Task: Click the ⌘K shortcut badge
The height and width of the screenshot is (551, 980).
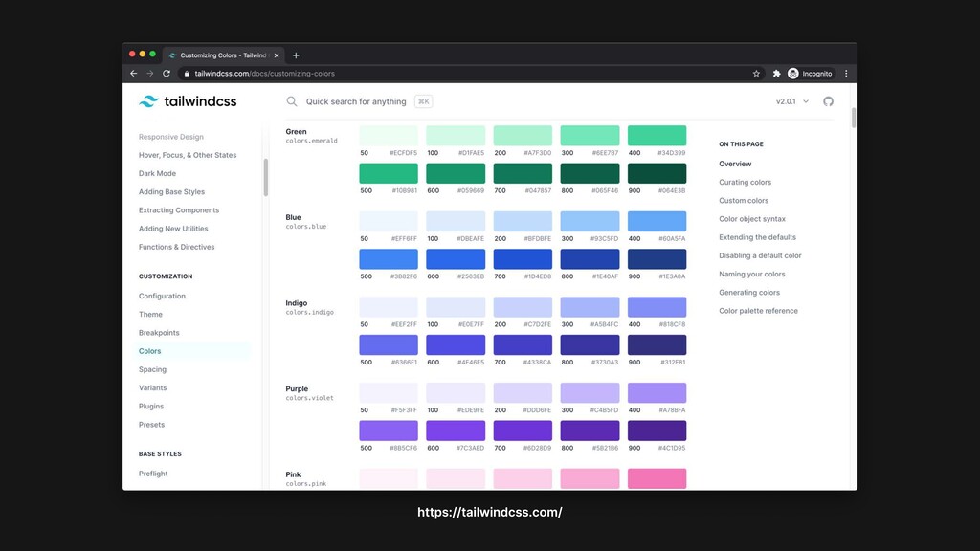Action: 423,101
